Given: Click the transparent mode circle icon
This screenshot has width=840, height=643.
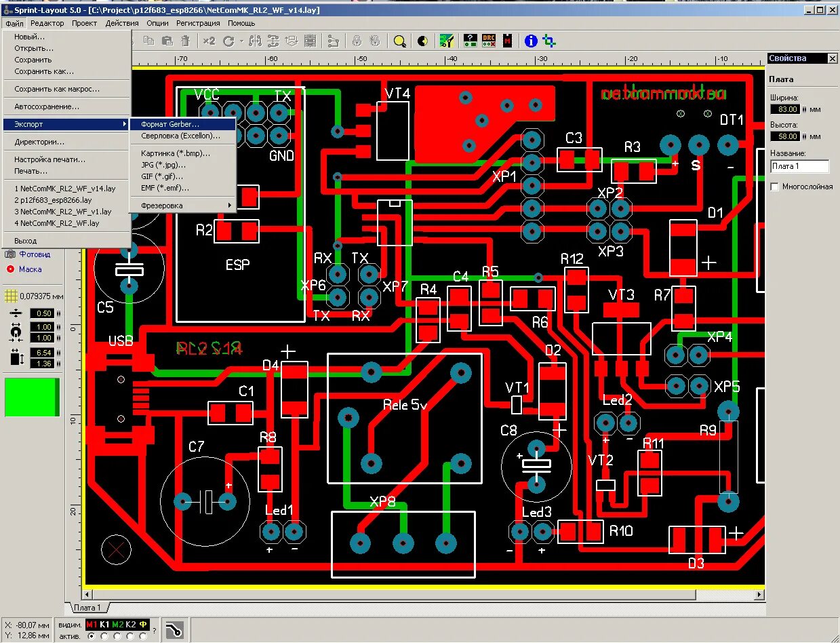Looking at the screenshot, I should point(422,41).
